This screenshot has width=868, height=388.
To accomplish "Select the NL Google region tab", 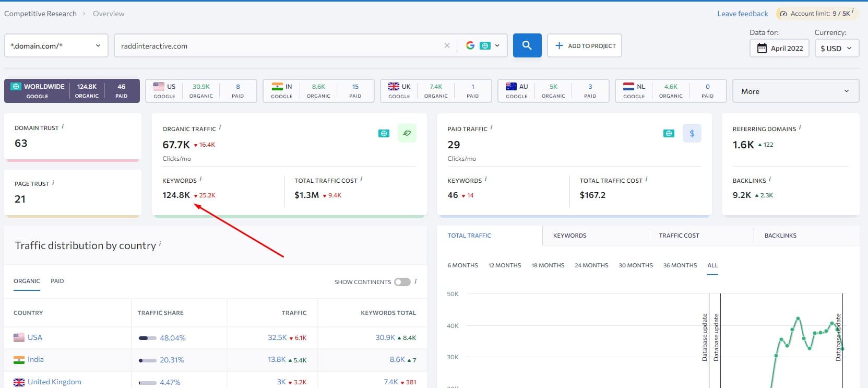I will [x=671, y=91].
